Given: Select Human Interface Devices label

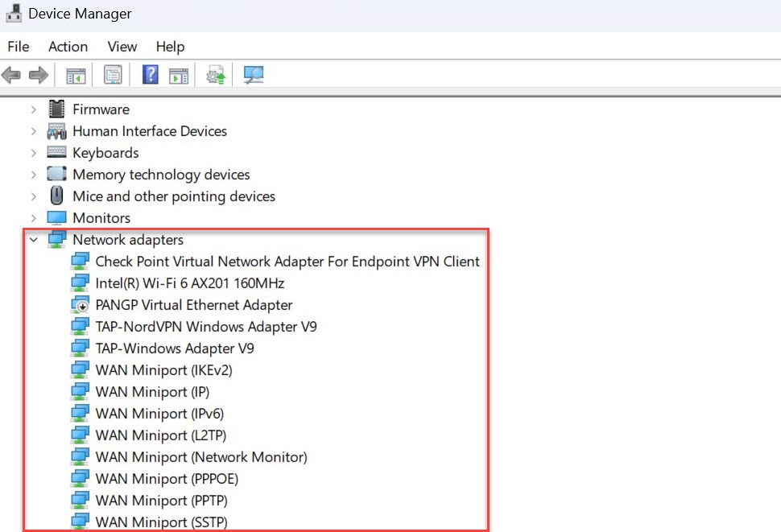Looking at the screenshot, I should [150, 131].
